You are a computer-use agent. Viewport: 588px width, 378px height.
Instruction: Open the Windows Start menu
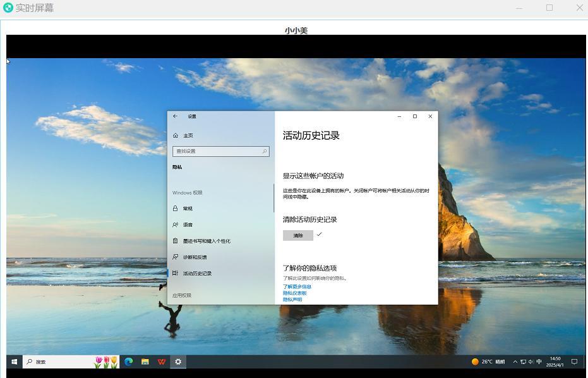[x=15, y=362]
